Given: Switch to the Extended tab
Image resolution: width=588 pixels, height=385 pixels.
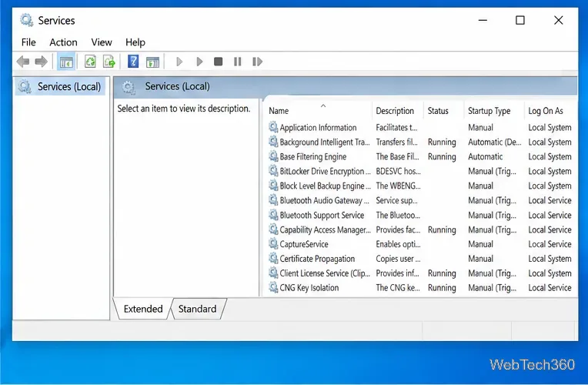Looking at the screenshot, I should [143, 309].
